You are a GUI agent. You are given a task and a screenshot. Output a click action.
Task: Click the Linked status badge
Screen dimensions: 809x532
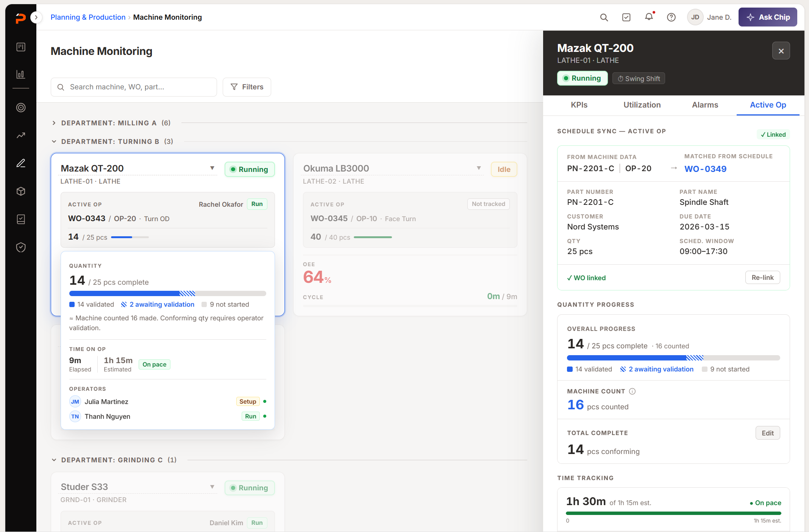[x=773, y=134]
